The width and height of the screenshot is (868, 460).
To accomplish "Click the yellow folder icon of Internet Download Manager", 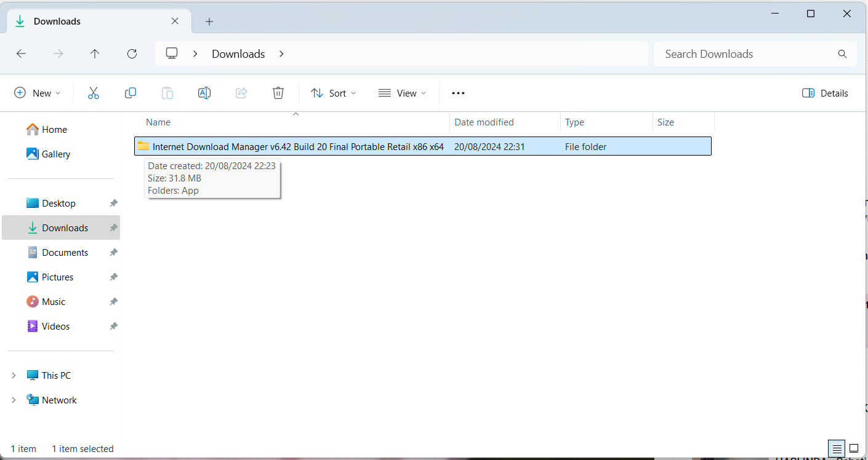I will [x=143, y=146].
